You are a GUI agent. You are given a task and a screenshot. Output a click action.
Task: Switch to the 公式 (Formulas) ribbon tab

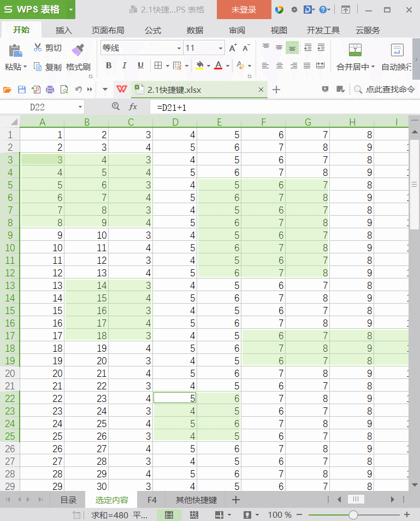pyautogui.click(x=153, y=30)
